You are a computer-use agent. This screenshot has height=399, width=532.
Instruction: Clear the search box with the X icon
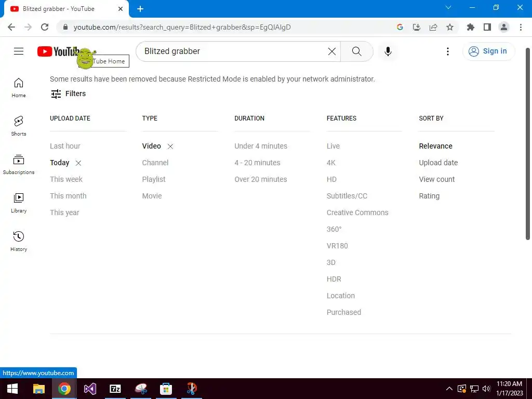click(x=332, y=51)
